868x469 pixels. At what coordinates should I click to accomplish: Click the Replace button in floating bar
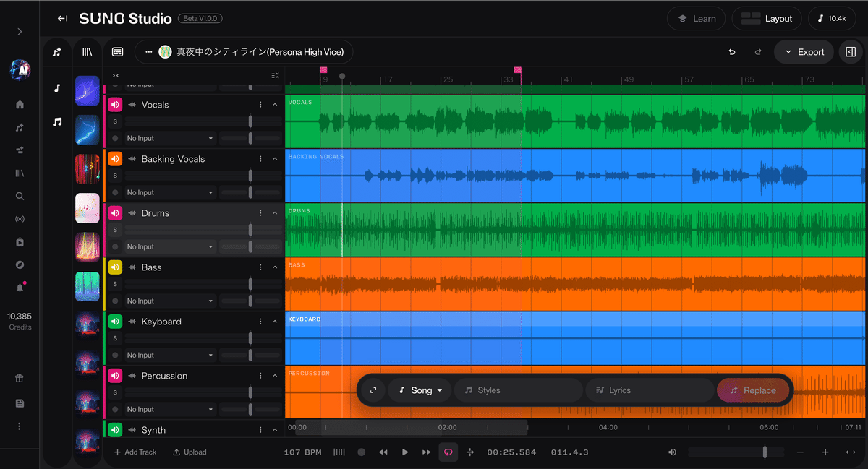click(x=754, y=390)
